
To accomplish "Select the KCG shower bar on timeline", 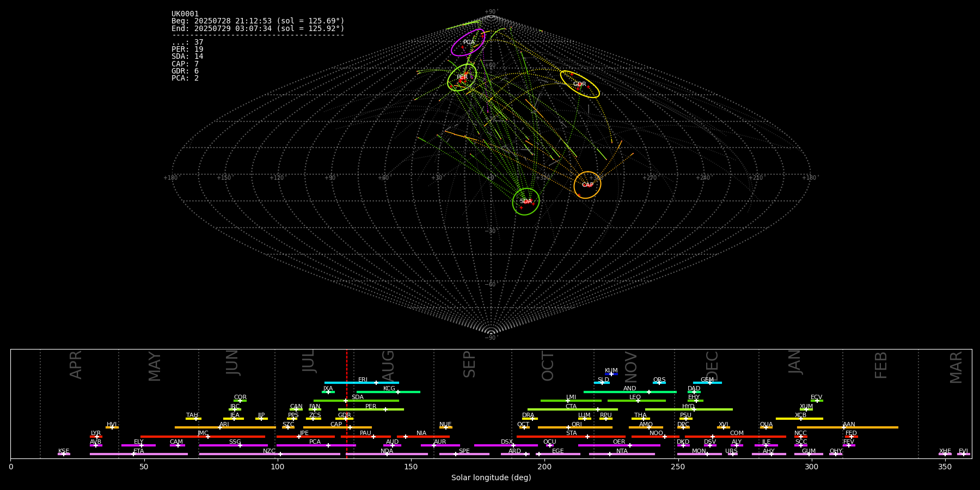I will pos(388,391).
